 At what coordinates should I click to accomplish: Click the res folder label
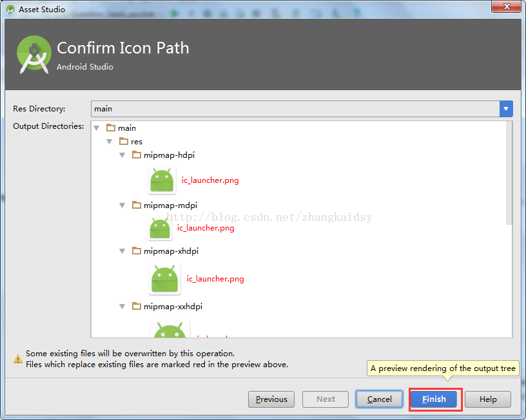137,142
